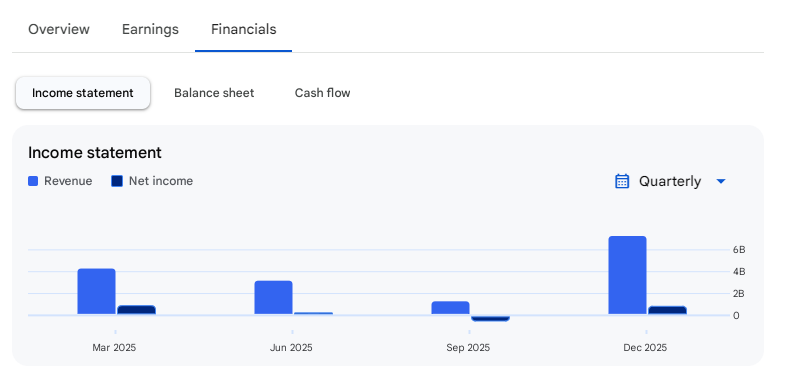Click the Jun 2025 axis label
This screenshot has width=786, height=374.
pyautogui.click(x=291, y=347)
